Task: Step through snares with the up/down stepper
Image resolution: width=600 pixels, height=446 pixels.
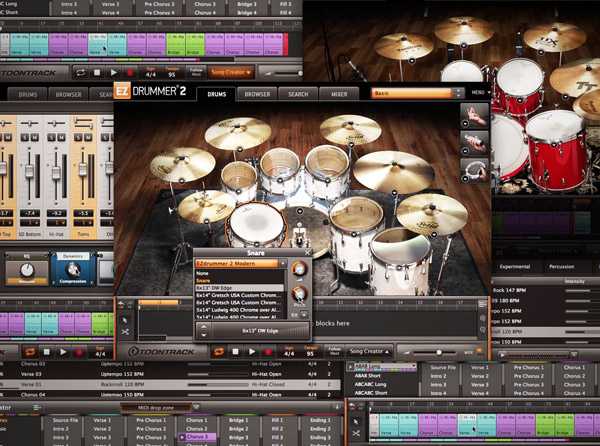Action: coord(204,330)
